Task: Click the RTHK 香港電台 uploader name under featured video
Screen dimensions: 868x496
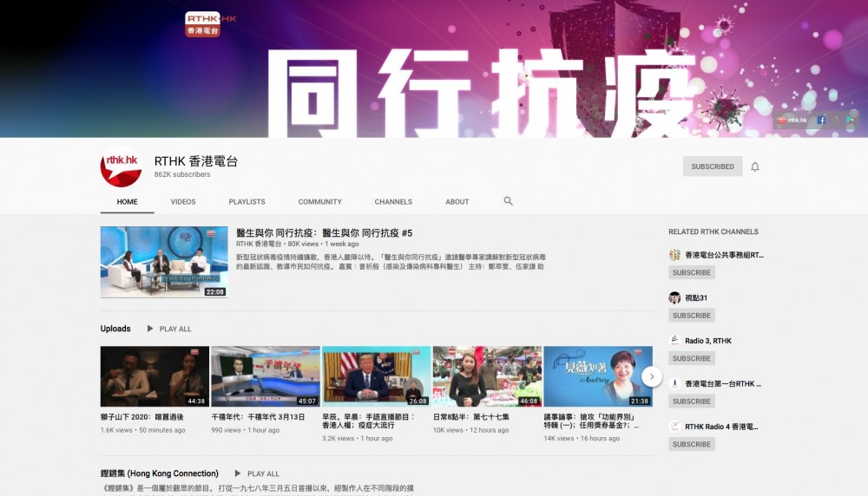Action: click(259, 244)
